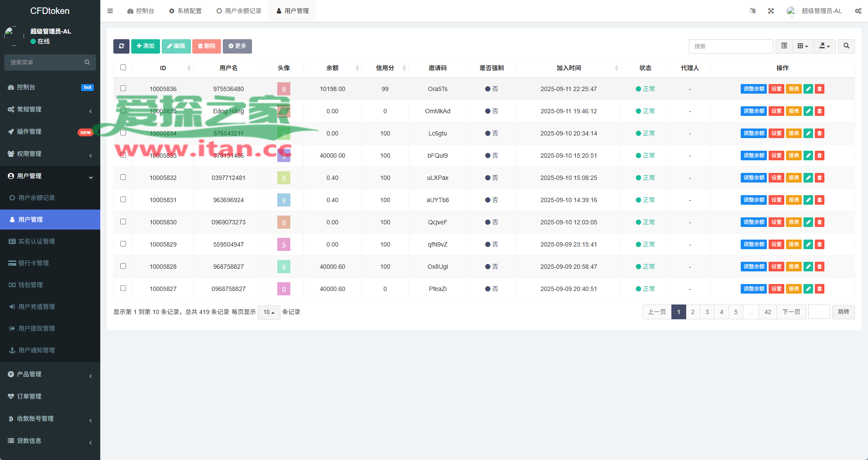Check the select-all checkbox in table header
Image resolution: width=868 pixels, height=460 pixels.
tap(123, 68)
